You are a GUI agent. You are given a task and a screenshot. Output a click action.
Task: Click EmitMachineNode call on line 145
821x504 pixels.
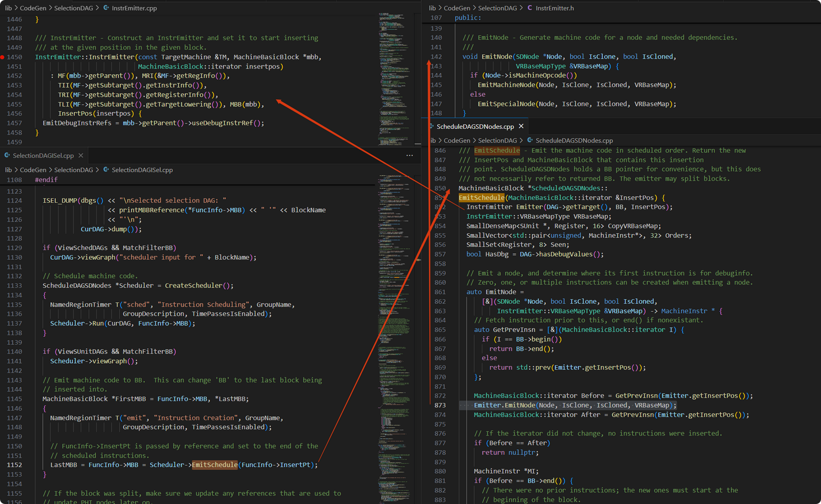506,85
